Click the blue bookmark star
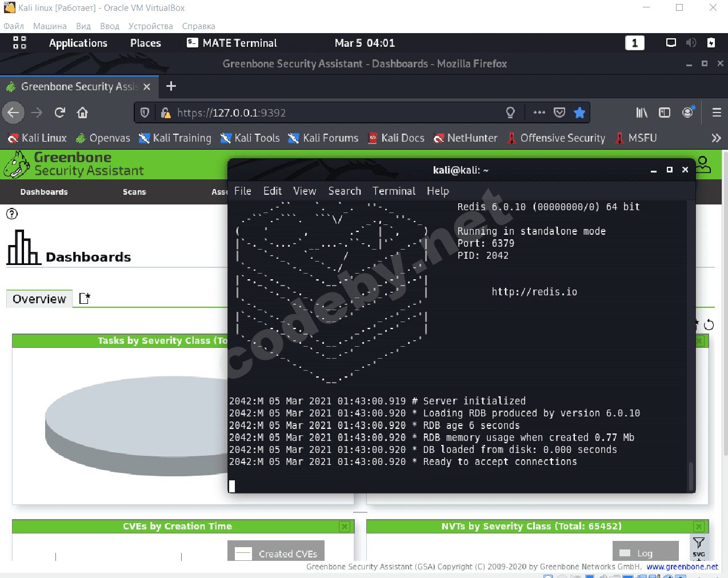 (x=579, y=113)
